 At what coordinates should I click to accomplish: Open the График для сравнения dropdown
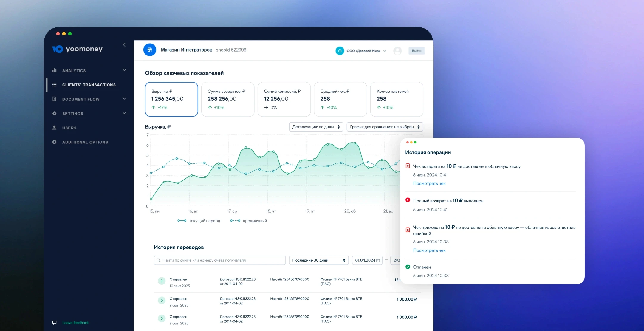pyautogui.click(x=385, y=127)
